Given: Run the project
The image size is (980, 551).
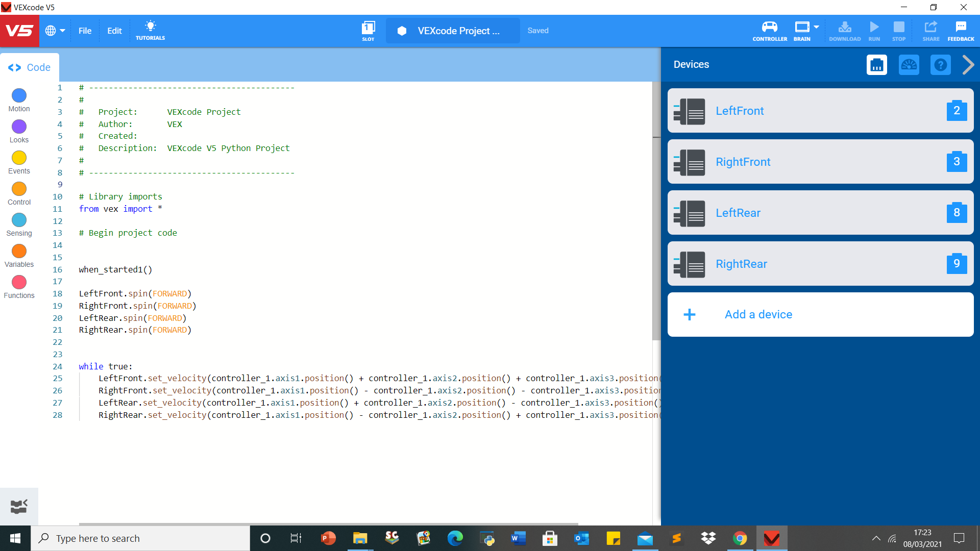Looking at the screenshot, I should (874, 31).
